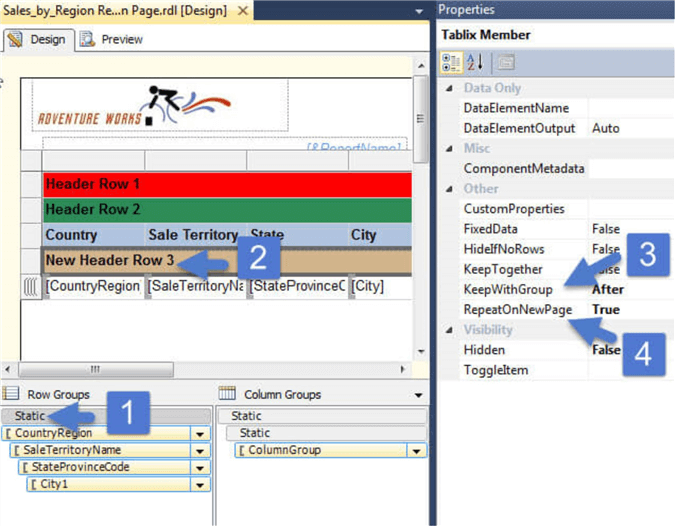
Task: Click the vertical scrollbar up arrow in designer
Action: pyautogui.click(x=421, y=65)
